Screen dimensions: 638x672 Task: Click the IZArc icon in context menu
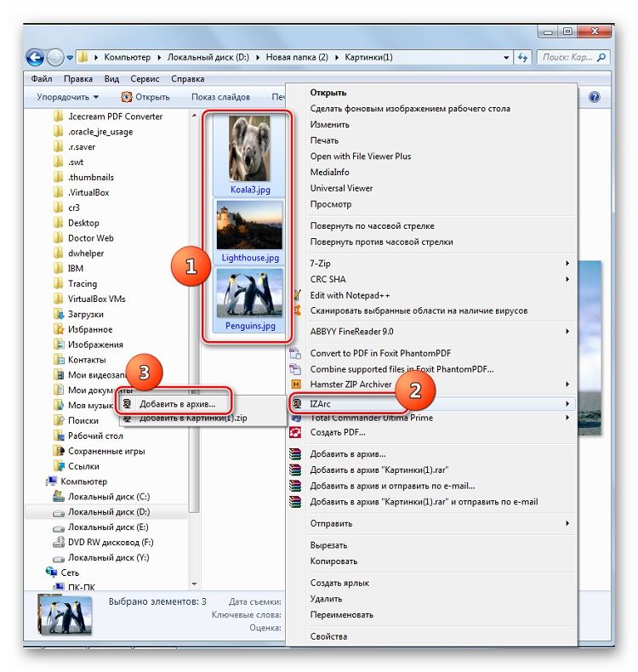(297, 403)
